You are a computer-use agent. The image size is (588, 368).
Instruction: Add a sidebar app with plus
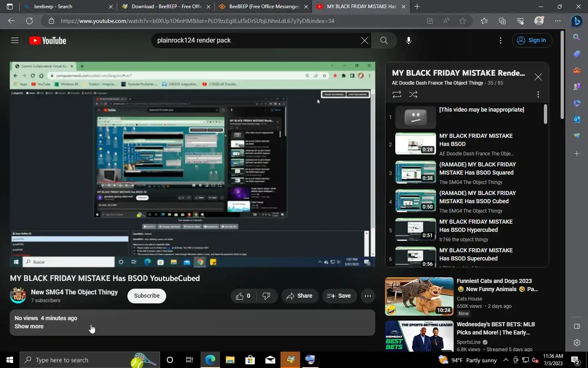point(577,154)
